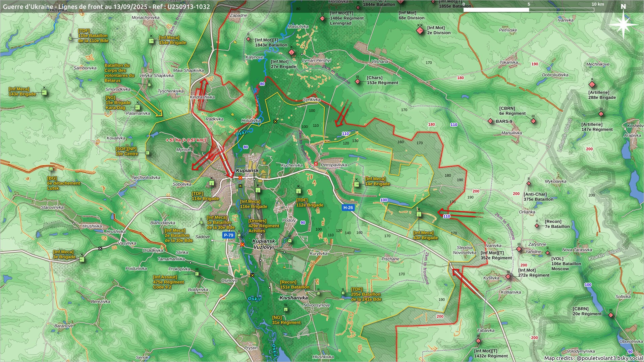Click the Pischane village label
The width and height of the screenshot is (644, 362).
point(390,259)
